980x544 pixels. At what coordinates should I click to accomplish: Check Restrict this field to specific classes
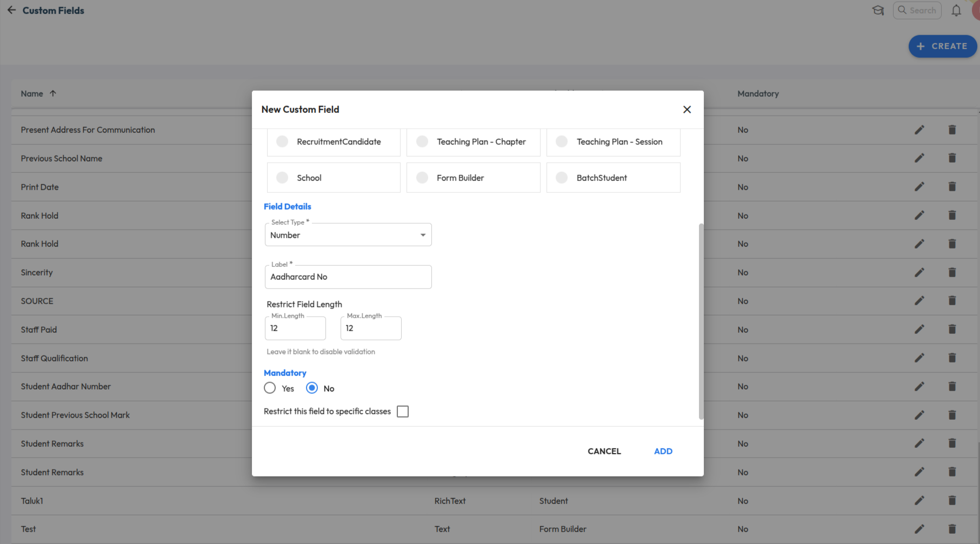tap(403, 412)
